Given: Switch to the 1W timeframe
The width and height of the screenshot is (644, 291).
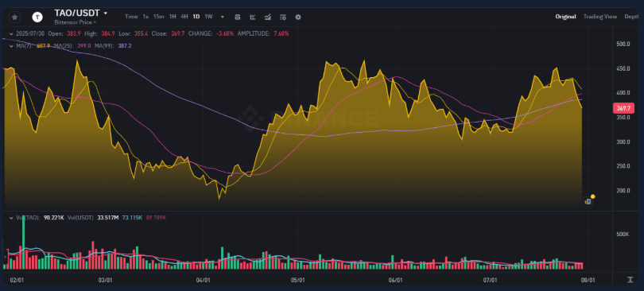Looking at the screenshot, I should coord(208,17).
